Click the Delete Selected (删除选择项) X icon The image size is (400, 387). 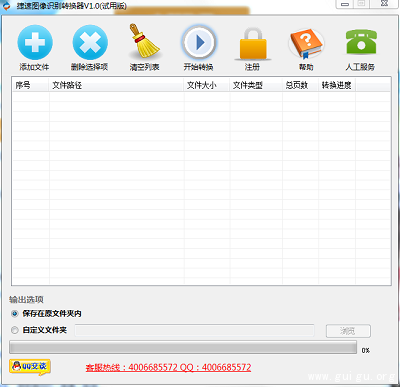coord(90,42)
